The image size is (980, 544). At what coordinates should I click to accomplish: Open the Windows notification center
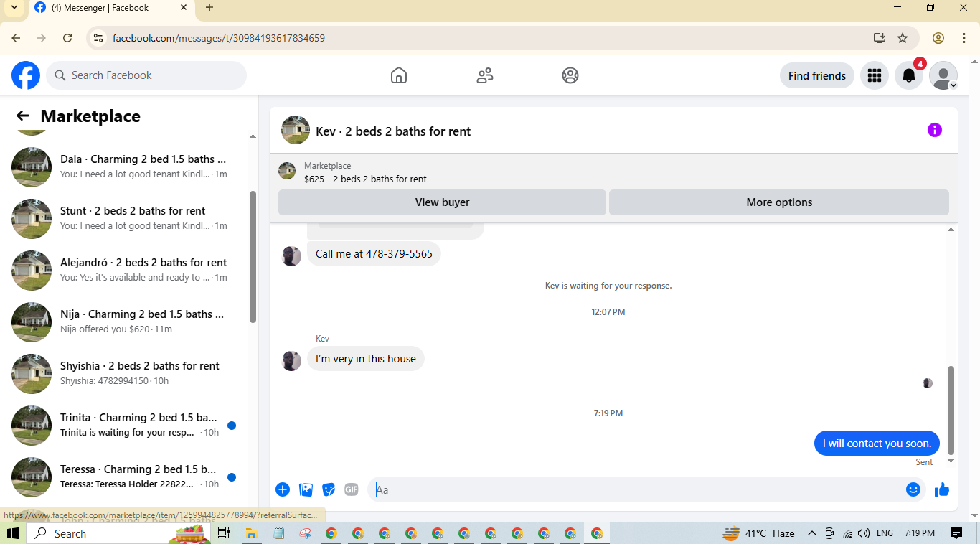tap(956, 533)
